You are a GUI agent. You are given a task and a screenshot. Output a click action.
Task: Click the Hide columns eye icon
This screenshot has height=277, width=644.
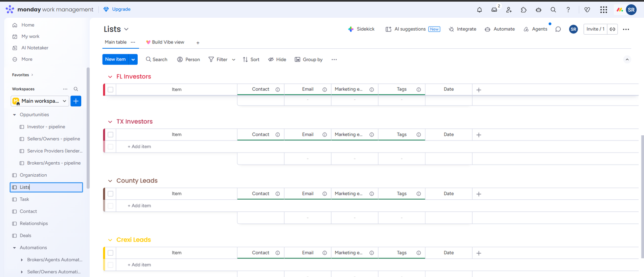271,60
